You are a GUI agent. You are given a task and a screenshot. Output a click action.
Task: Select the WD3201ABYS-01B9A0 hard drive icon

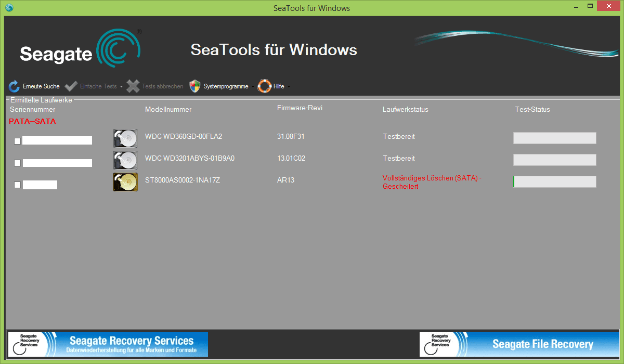point(125,160)
